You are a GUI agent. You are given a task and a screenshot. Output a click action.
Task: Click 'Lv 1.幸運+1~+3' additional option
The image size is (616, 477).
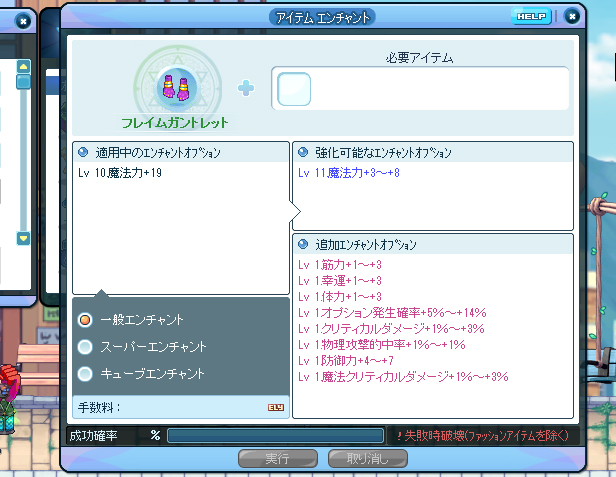pyautogui.click(x=340, y=281)
